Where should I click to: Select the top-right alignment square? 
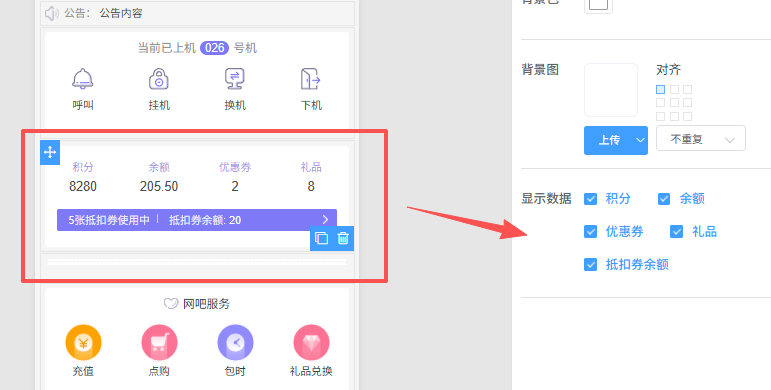coord(687,90)
